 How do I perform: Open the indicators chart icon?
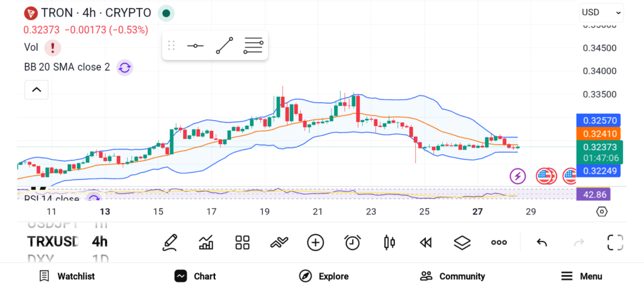pyautogui.click(x=206, y=242)
